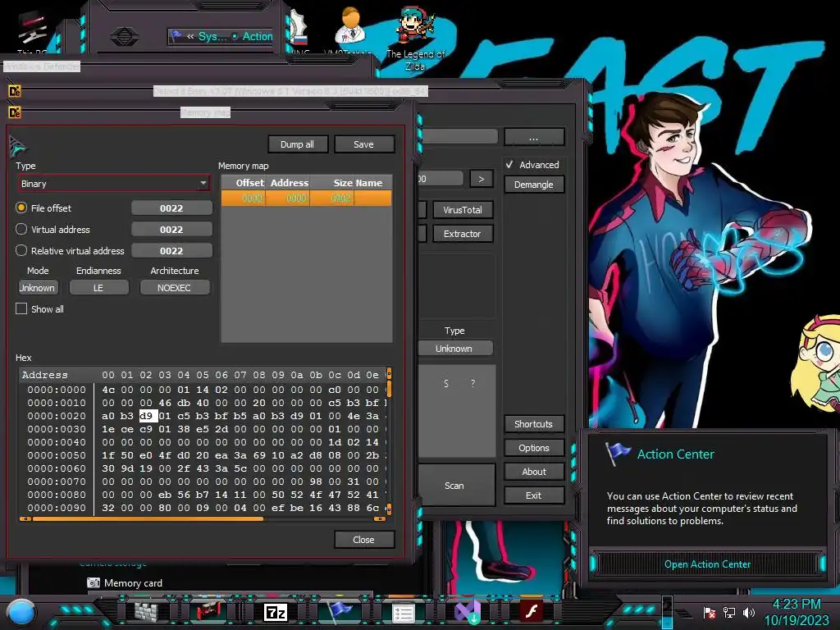Click the Save button

(x=363, y=144)
